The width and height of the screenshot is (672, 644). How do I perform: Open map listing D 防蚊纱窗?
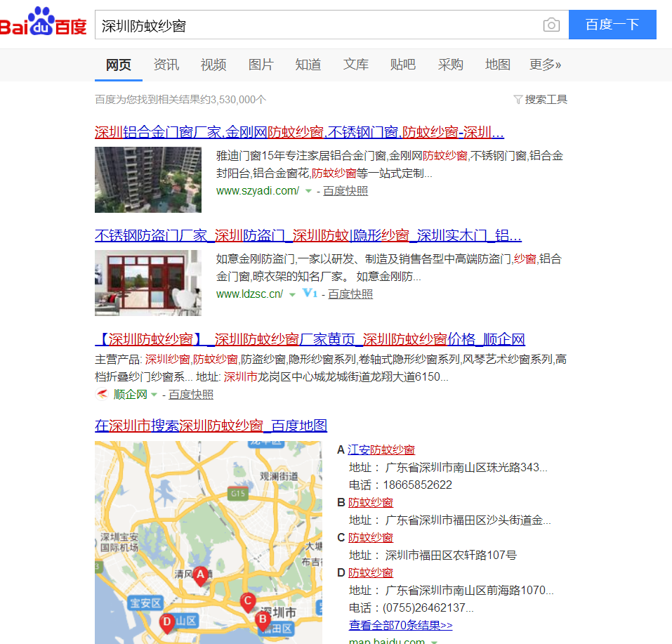pyautogui.click(x=371, y=573)
